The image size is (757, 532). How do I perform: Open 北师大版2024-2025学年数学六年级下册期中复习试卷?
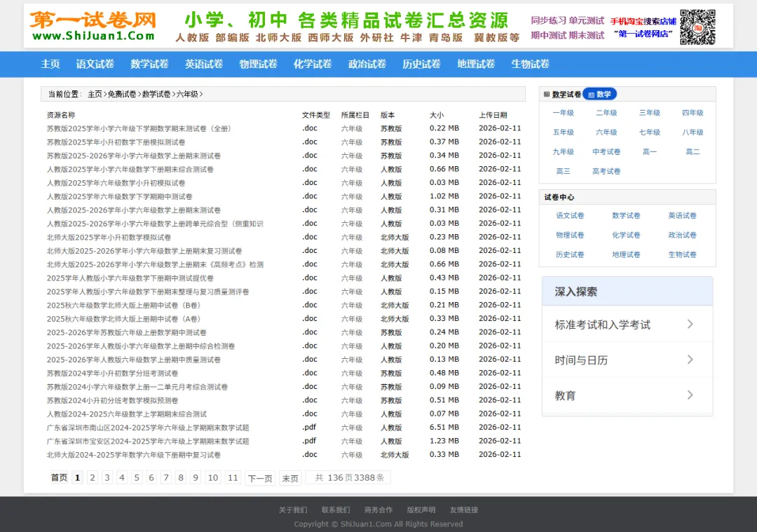(134, 455)
